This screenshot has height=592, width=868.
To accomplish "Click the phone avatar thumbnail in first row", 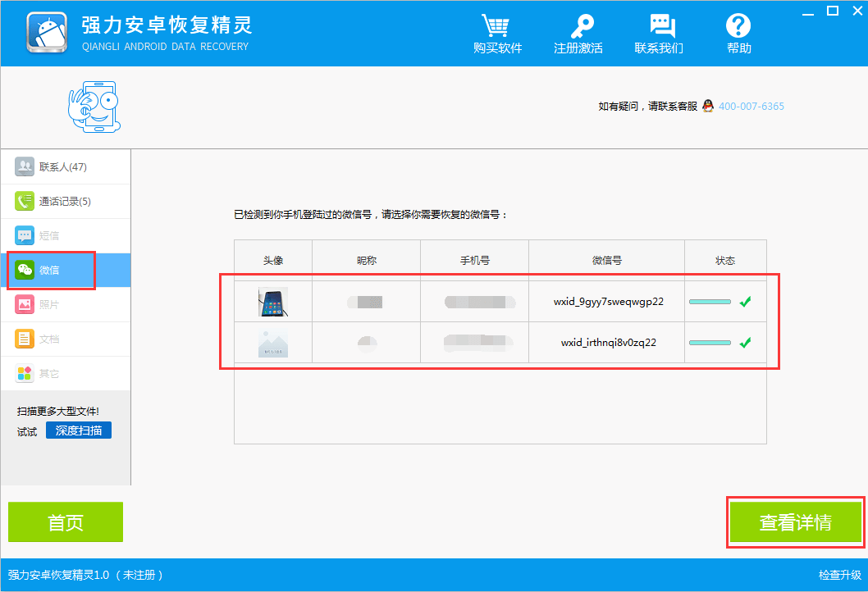I will tap(273, 302).
